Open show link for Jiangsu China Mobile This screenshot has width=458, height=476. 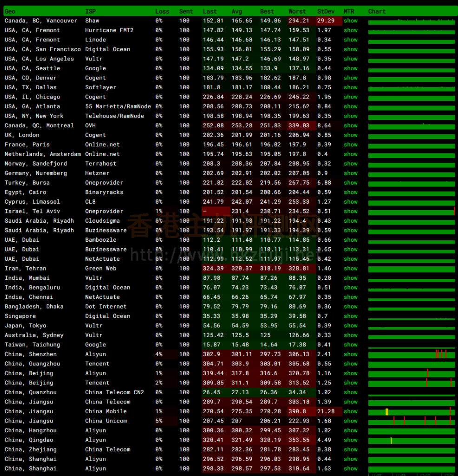pyautogui.click(x=351, y=411)
